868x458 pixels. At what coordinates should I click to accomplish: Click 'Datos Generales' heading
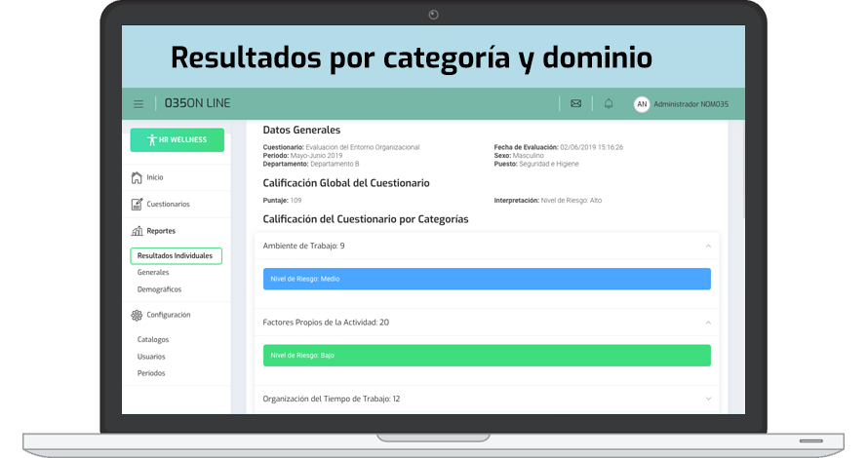(x=301, y=130)
